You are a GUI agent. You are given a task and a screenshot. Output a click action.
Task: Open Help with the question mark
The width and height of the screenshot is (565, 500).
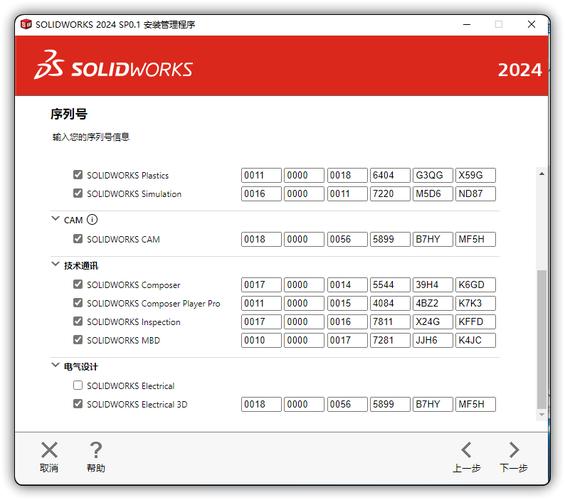click(x=96, y=450)
